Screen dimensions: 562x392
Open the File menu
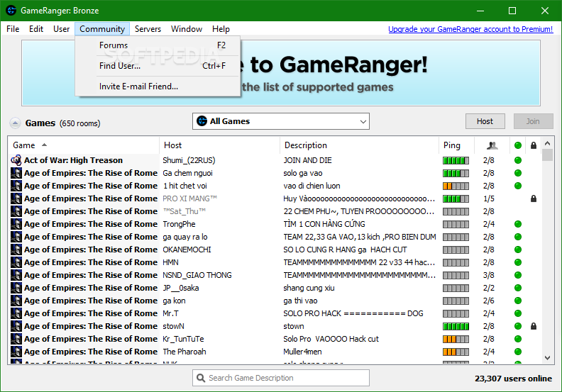pyautogui.click(x=13, y=29)
